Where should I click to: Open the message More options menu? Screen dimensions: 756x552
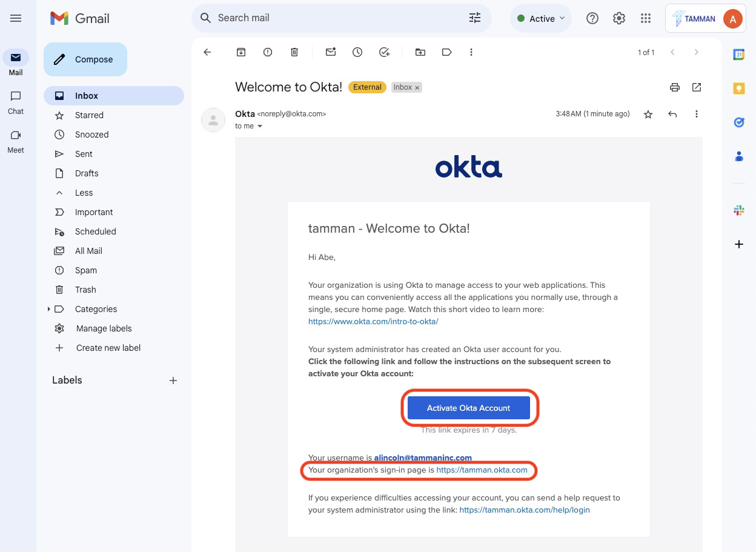697,114
